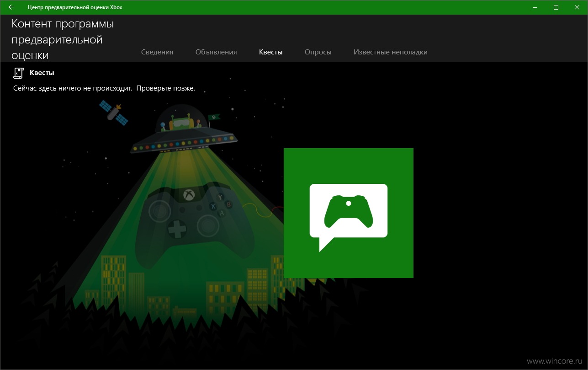Open the Сведения tab
This screenshot has width=588, height=370.
(x=157, y=52)
